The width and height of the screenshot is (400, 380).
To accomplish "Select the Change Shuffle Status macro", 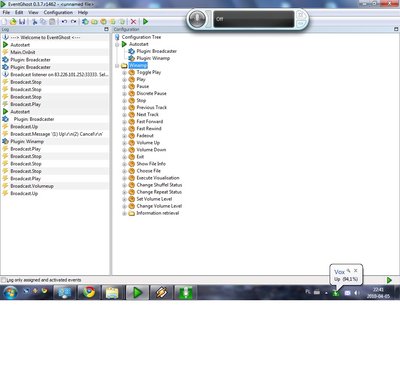I will (x=159, y=185).
